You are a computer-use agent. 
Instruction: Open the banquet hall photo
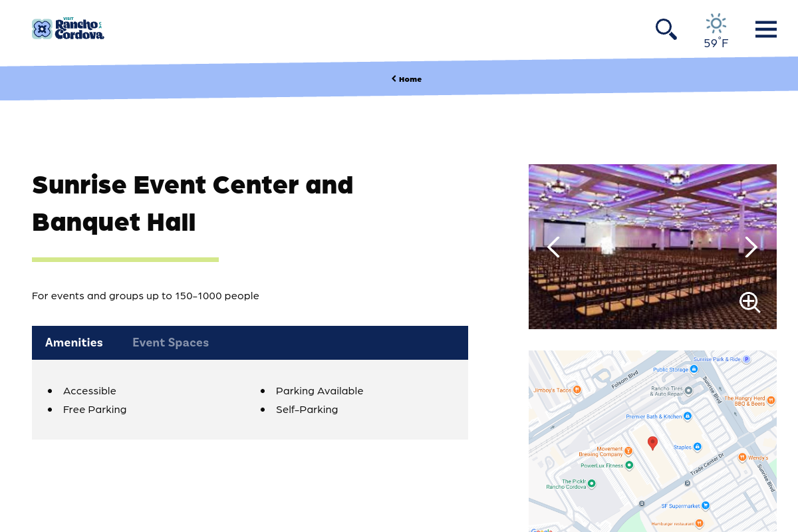click(652, 247)
